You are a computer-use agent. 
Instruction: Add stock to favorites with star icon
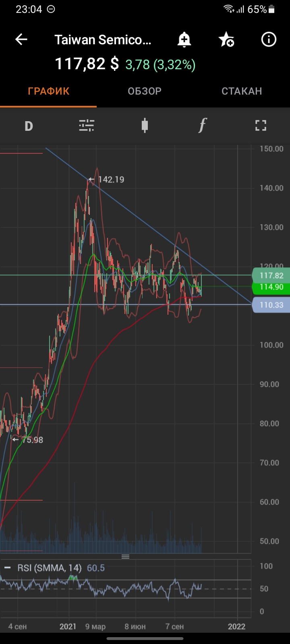(226, 39)
